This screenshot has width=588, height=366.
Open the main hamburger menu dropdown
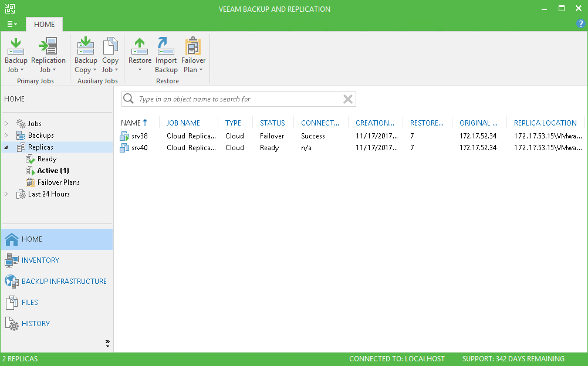click(x=12, y=24)
